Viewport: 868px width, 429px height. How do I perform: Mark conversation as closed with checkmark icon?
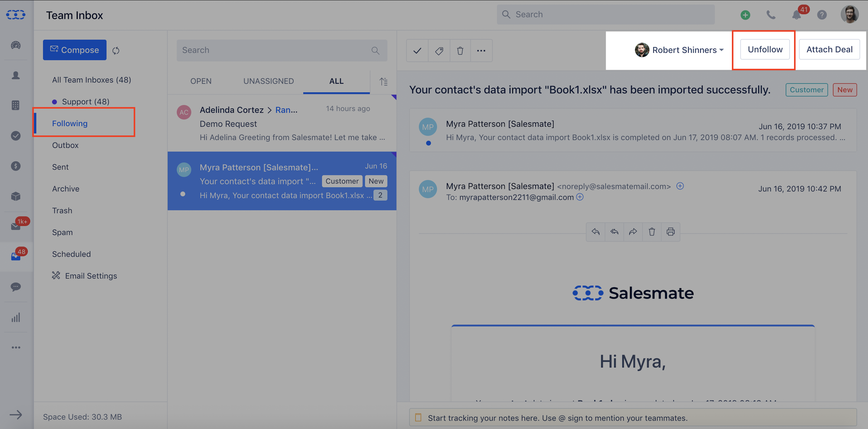[417, 50]
